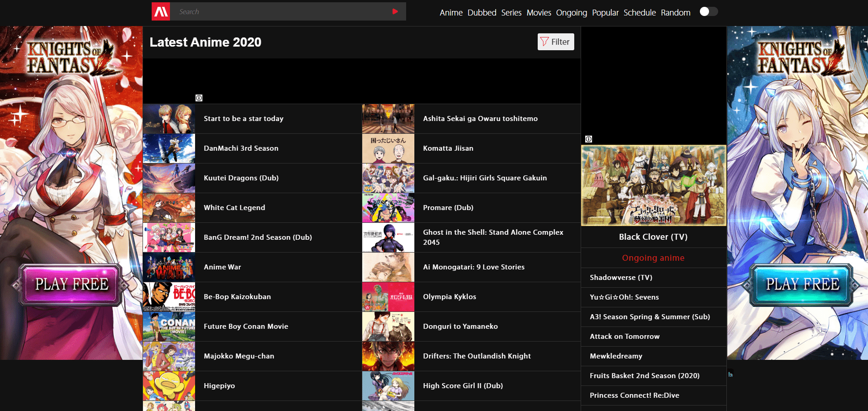Open Princess Connect! Re:Dive in sidebar
The width and height of the screenshot is (868, 411).
634,395
